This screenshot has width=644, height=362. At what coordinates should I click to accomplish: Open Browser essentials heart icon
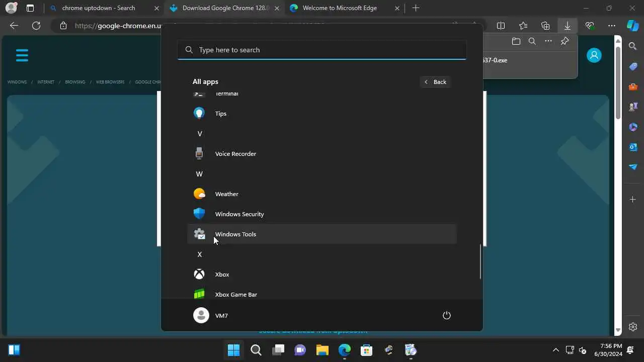[590, 26]
